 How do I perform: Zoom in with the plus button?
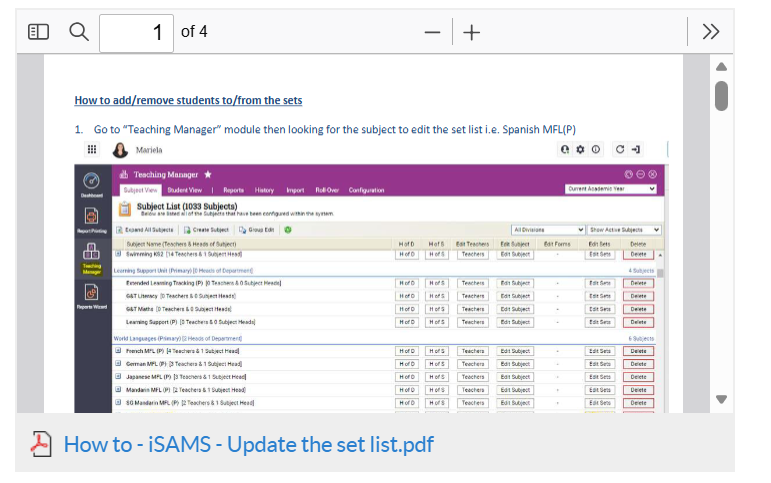(x=472, y=32)
